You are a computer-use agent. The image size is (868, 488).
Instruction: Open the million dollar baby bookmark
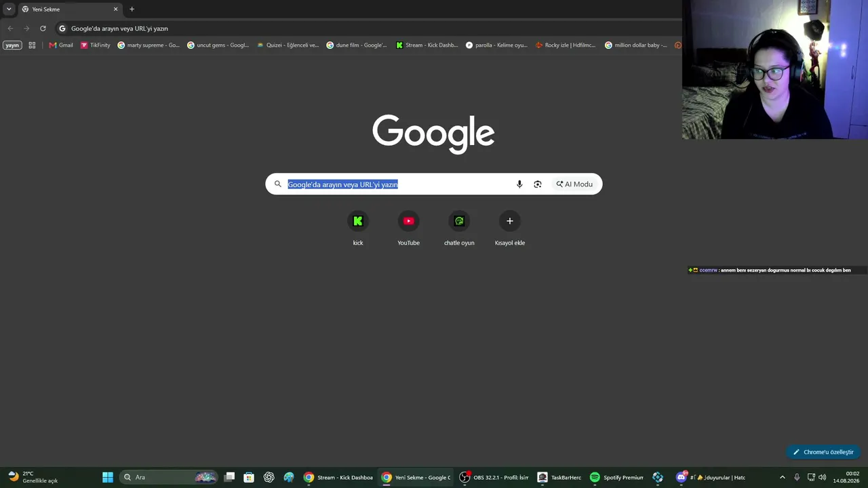click(636, 45)
